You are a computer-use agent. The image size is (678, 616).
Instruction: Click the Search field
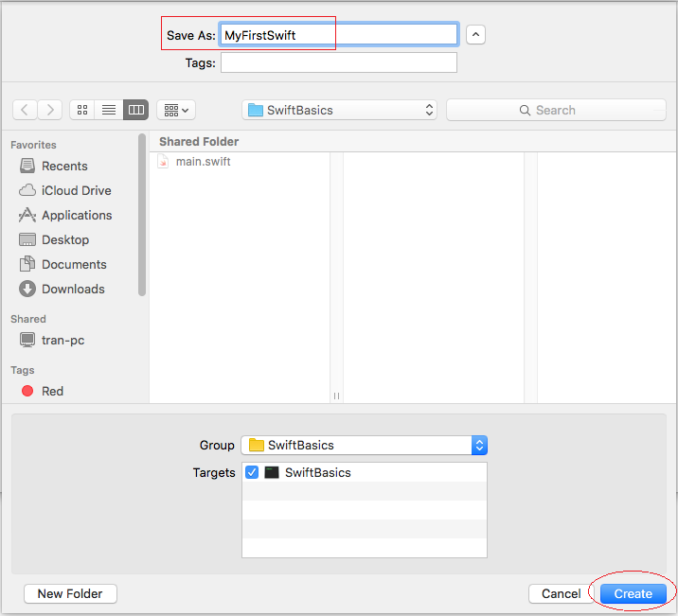556,110
